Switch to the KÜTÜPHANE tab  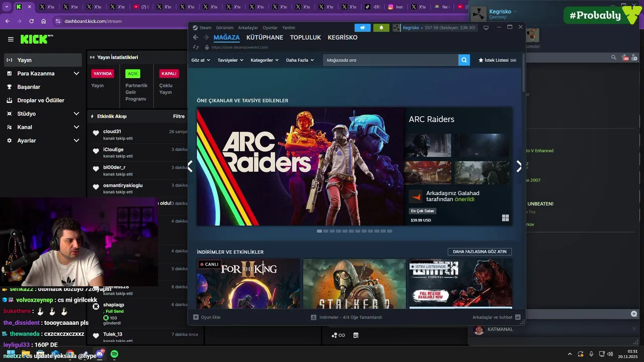click(x=265, y=37)
